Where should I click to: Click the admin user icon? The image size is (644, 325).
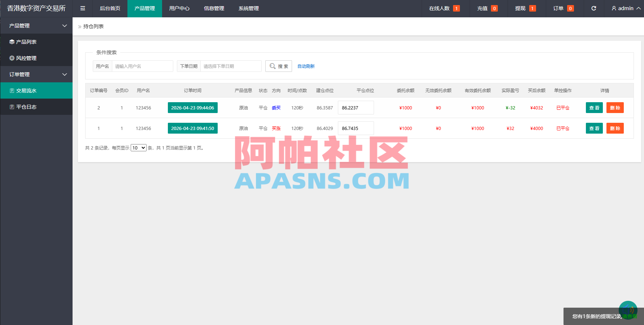click(614, 8)
